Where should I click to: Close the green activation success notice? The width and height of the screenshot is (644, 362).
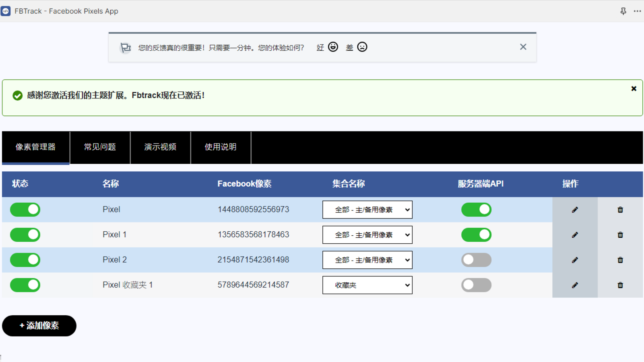[x=634, y=88]
